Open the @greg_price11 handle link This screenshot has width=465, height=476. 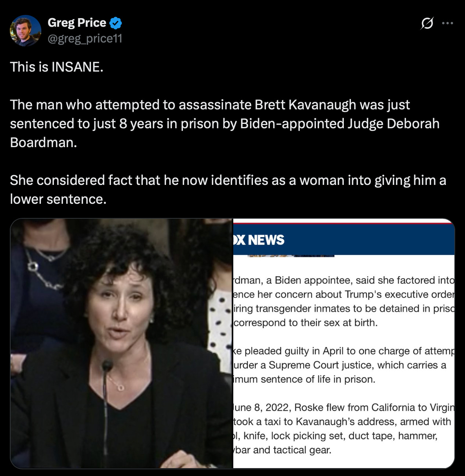85,39
